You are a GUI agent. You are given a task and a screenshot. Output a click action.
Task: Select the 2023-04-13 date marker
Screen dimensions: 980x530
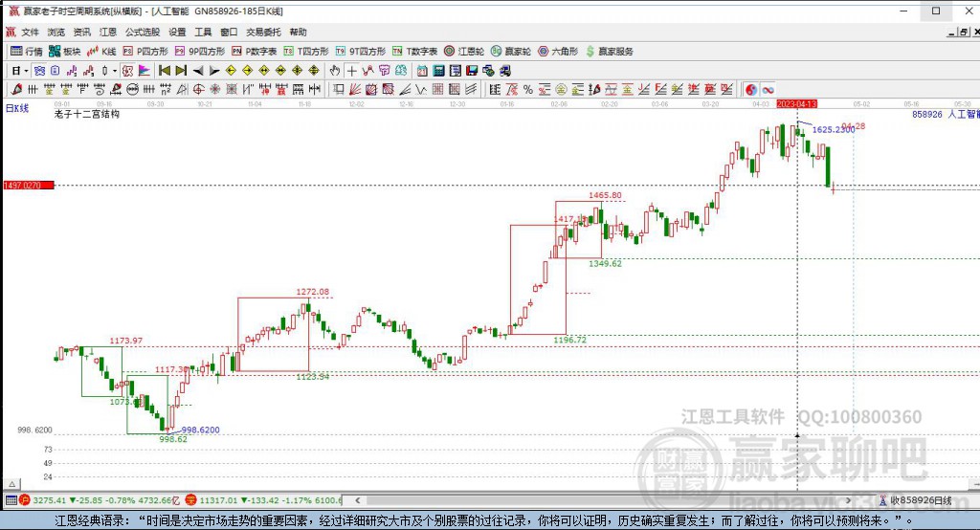pyautogui.click(x=797, y=103)
